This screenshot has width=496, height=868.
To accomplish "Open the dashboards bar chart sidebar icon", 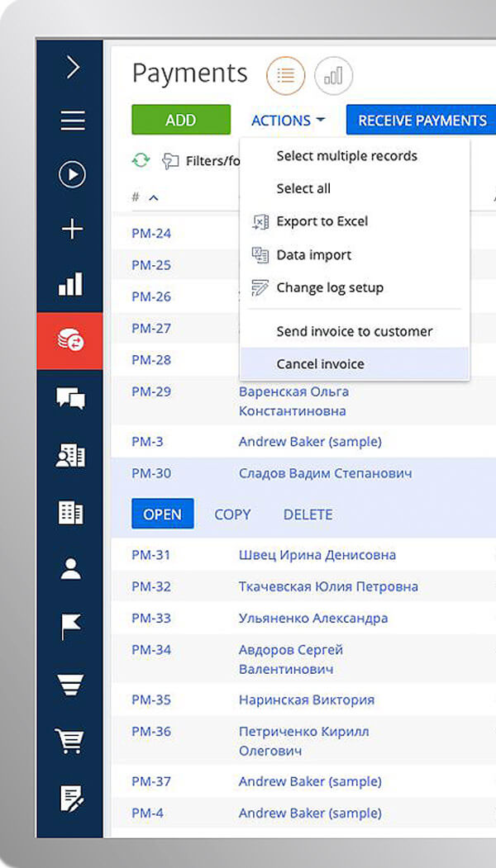I will [71, 284].
